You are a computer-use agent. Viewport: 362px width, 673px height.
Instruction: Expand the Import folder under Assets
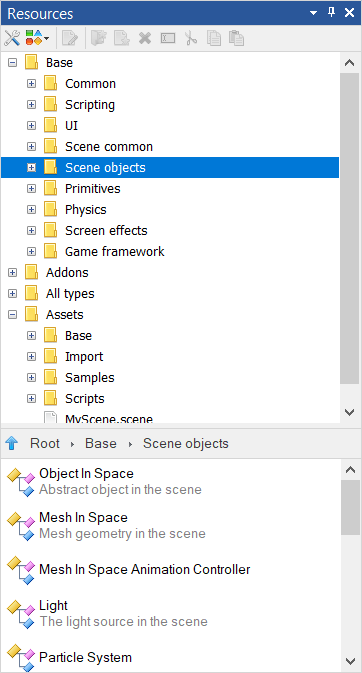point(31,357)
